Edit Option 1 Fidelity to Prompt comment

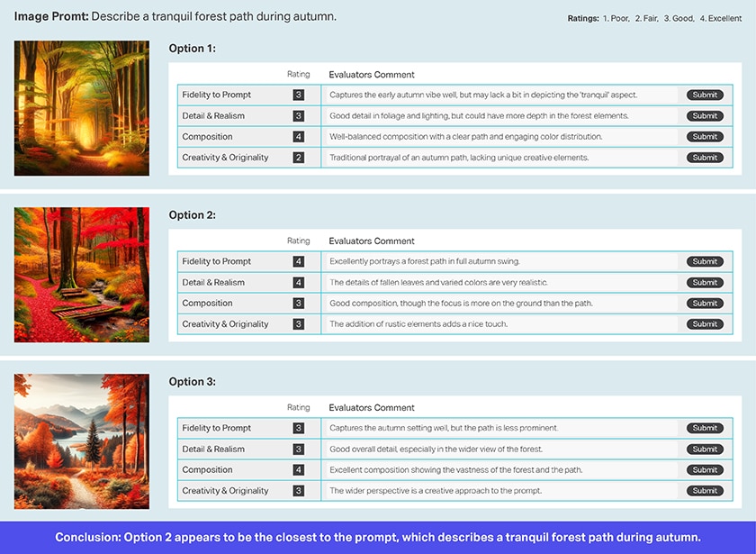click(x=499, y=95)
